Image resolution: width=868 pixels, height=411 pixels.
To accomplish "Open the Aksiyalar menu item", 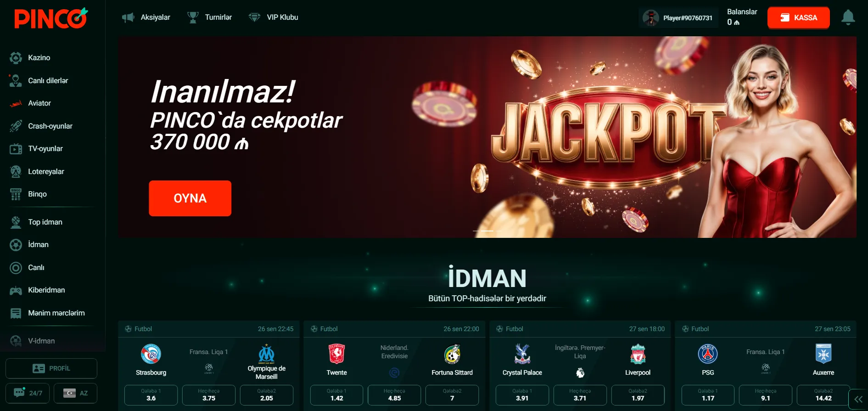I will [x=146, y=17].
